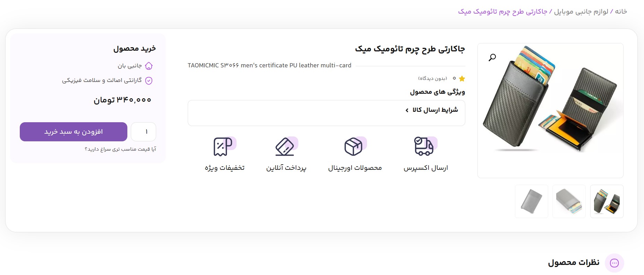Click the price ۳۴۰,۰۰۰ تومان
Image resolution: width=644 pixels, height=275 pixels.
pos(122,100)
